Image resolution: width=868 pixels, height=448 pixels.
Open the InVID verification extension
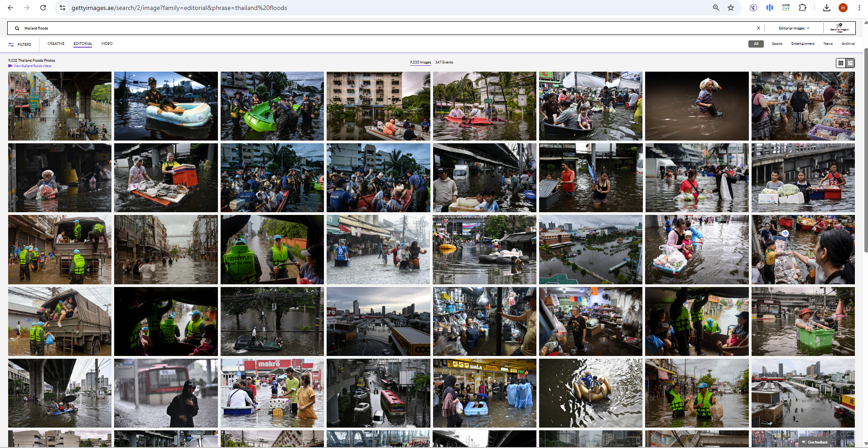(x=786, y=7)
